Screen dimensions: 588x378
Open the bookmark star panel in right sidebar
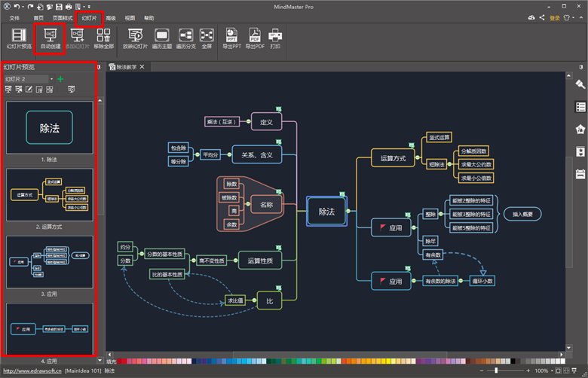tap(580, 151)
